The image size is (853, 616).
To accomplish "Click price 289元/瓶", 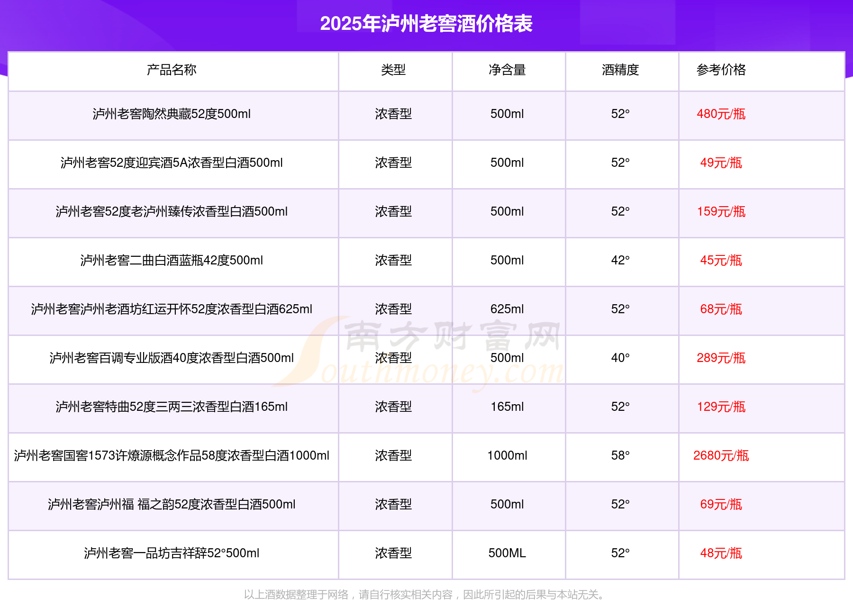I will tap(721, 358).
